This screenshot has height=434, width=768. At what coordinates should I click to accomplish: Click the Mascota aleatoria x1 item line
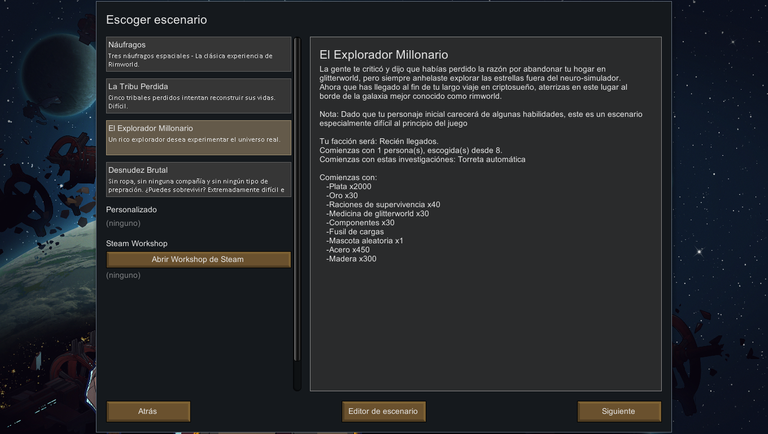(364, 241)
